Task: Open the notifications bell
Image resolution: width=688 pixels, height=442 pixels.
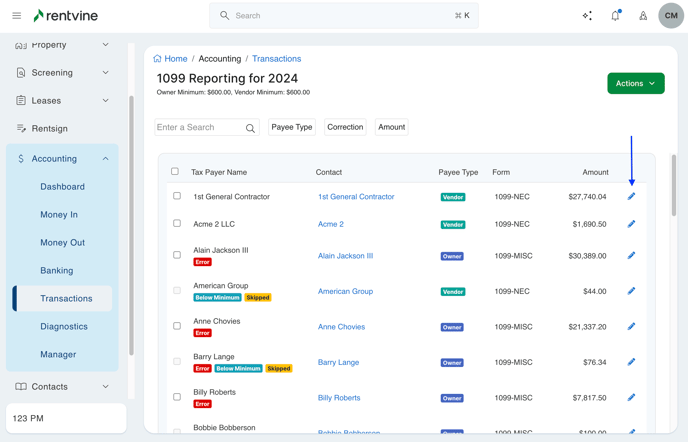Action: coord(615,16)
